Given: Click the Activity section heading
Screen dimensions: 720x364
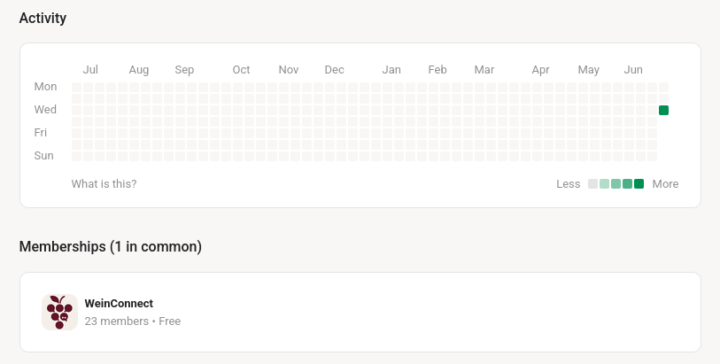Looking at the screenshot, I should 43,18.
